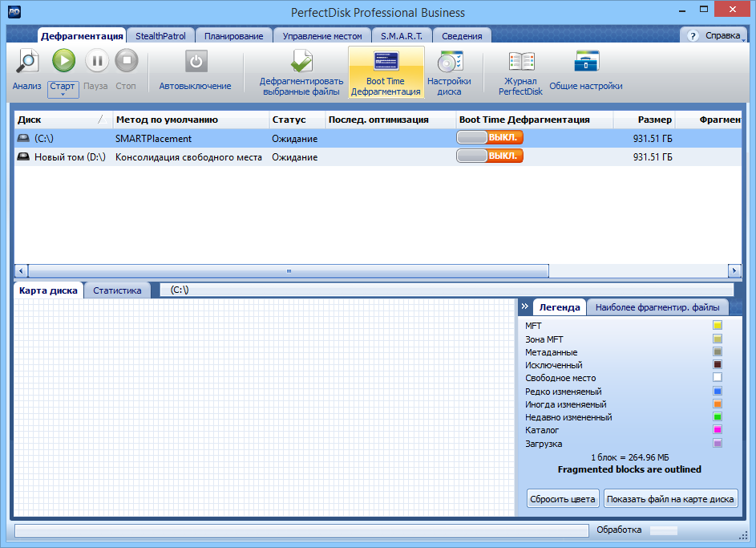Click the Редко изменяемый blue swatch

[718, 391]
